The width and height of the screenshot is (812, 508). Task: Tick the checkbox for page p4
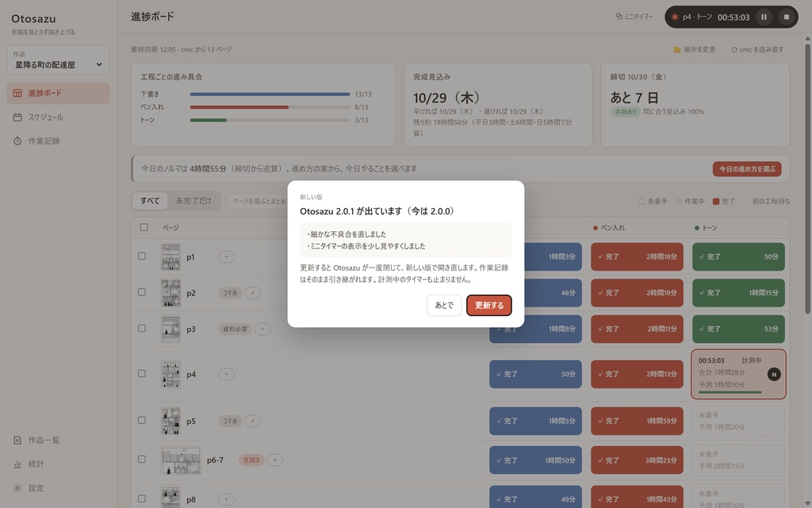point(142,374)
